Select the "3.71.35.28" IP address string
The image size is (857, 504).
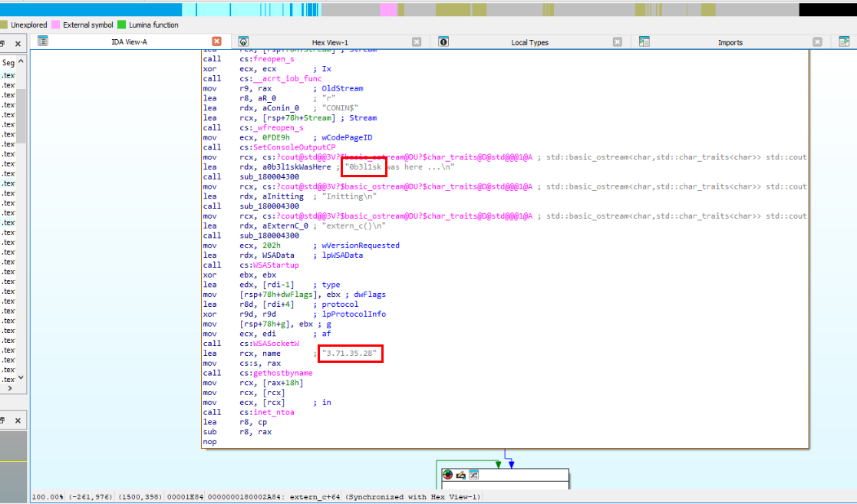pyautogui.click(x=350, y=354)
